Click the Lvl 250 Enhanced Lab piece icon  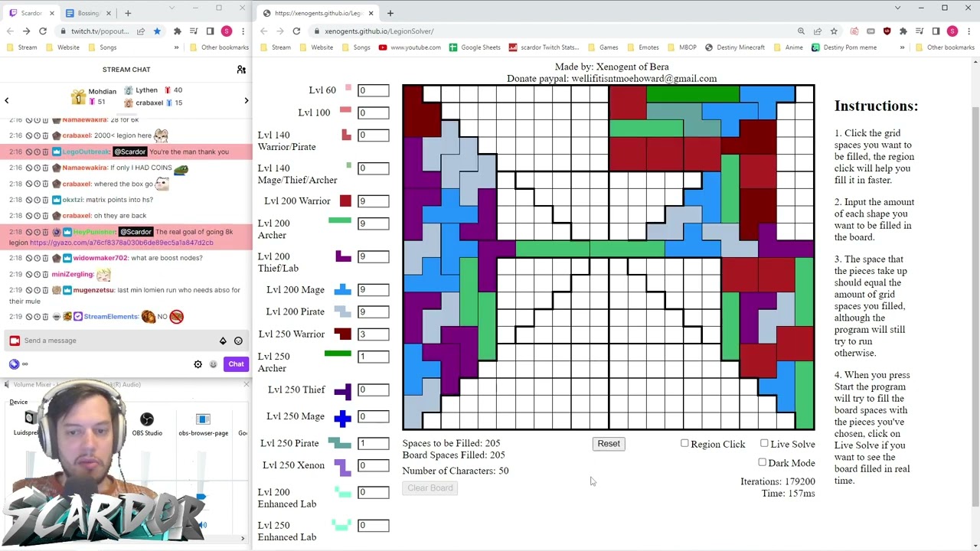pos(341,525)
